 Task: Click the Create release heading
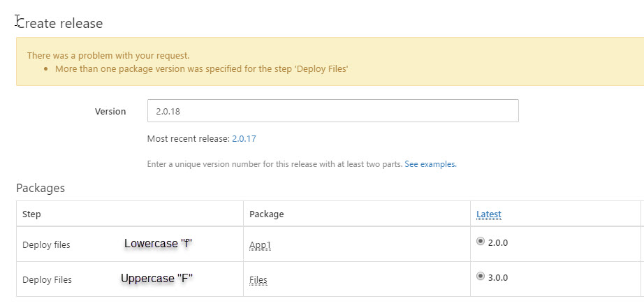(x=59, y=23)
